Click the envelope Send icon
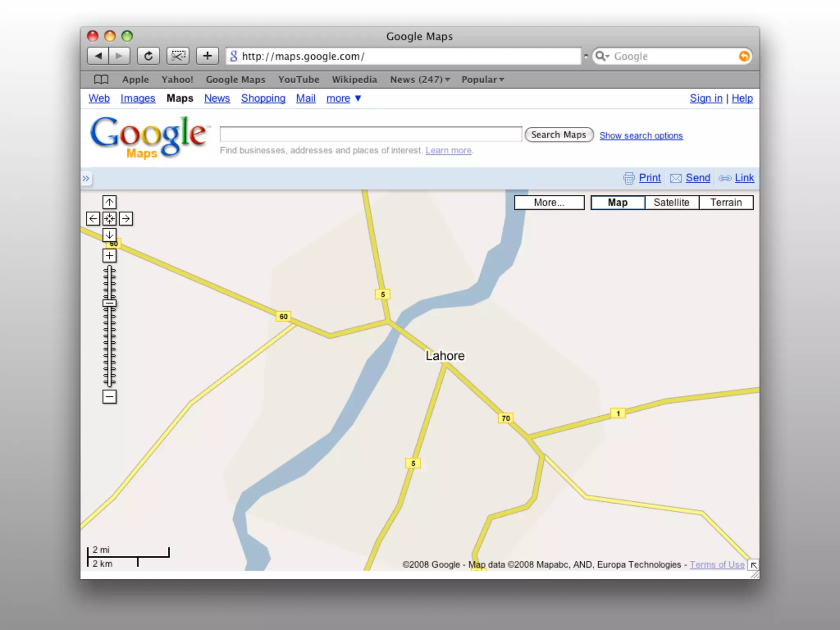The width and height of the screenshot is (840, 630). pyautogui.click(x=676, y=178)
